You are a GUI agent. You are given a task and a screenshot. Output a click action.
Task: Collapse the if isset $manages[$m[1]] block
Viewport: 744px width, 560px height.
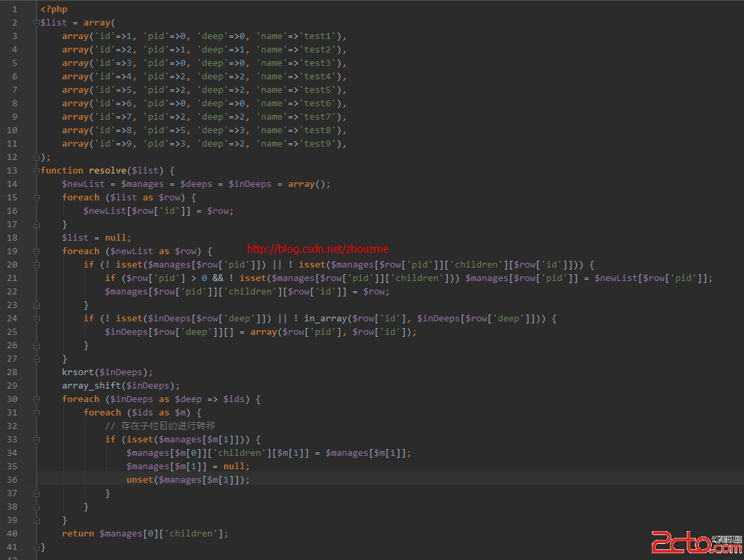pyautogui.click(x=36, y=440)
